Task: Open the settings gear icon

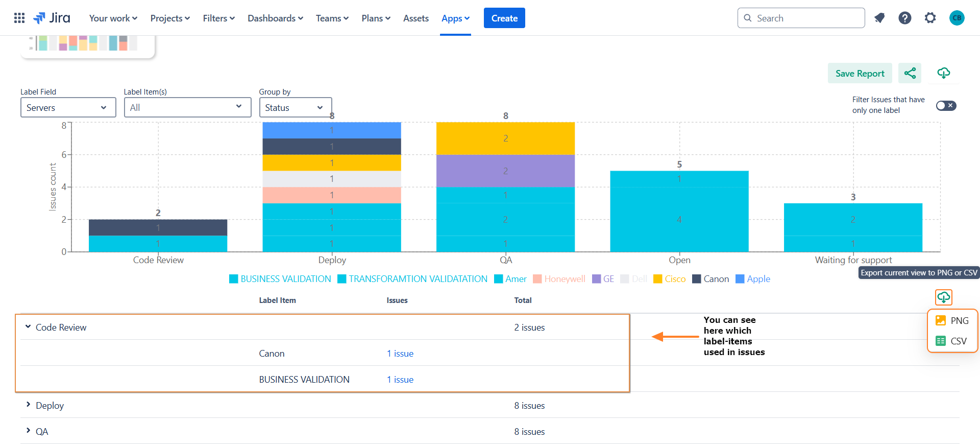Action: [x=930, y=18]
